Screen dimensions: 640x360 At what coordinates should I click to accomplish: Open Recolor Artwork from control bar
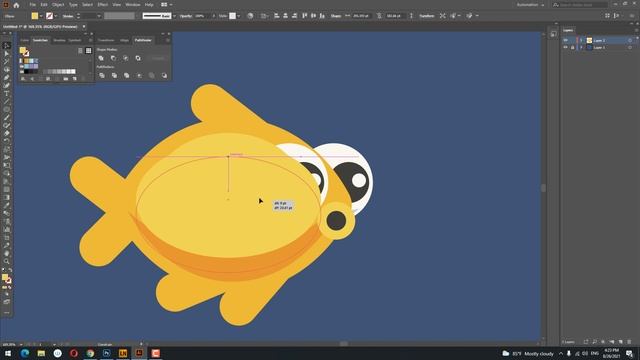pyautogui.click(x=250, y=16)
